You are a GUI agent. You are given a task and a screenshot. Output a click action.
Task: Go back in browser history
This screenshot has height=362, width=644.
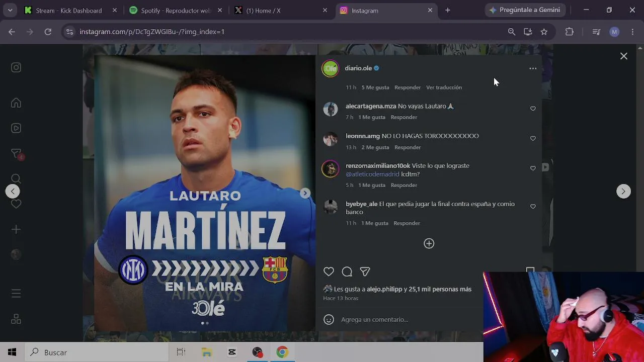tap(12, 32)
